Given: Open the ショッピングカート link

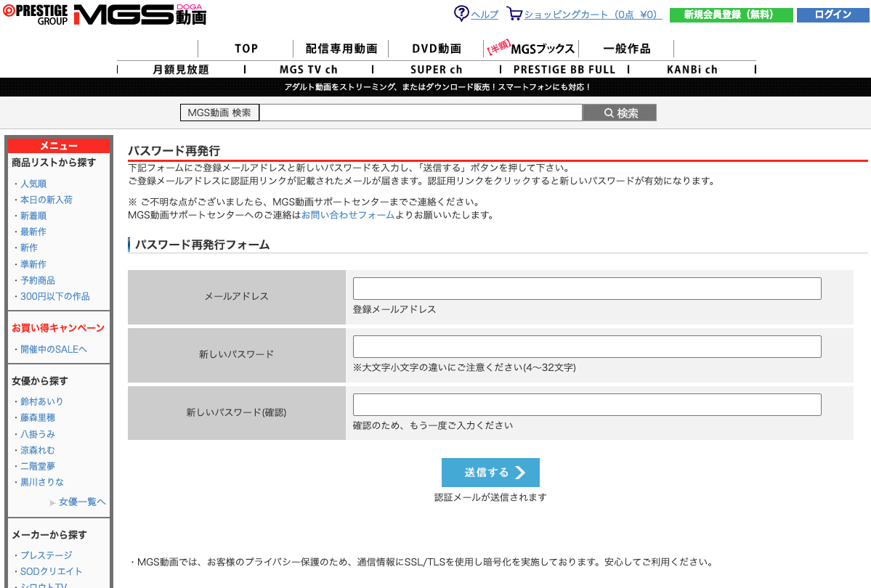Looking at the screenshot, I should tap(593, 15).
